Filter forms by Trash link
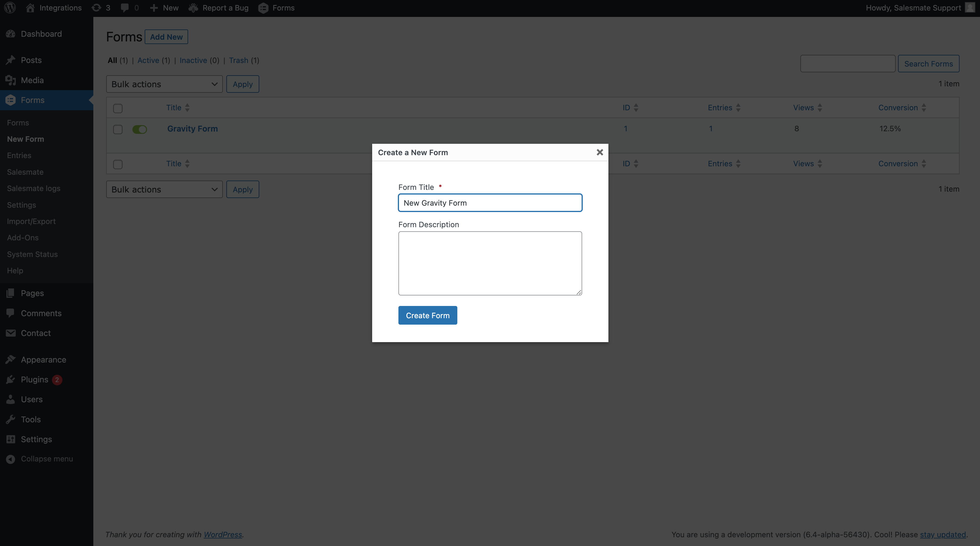The height and width of the screenshot is (546, 980). (239, 60)
